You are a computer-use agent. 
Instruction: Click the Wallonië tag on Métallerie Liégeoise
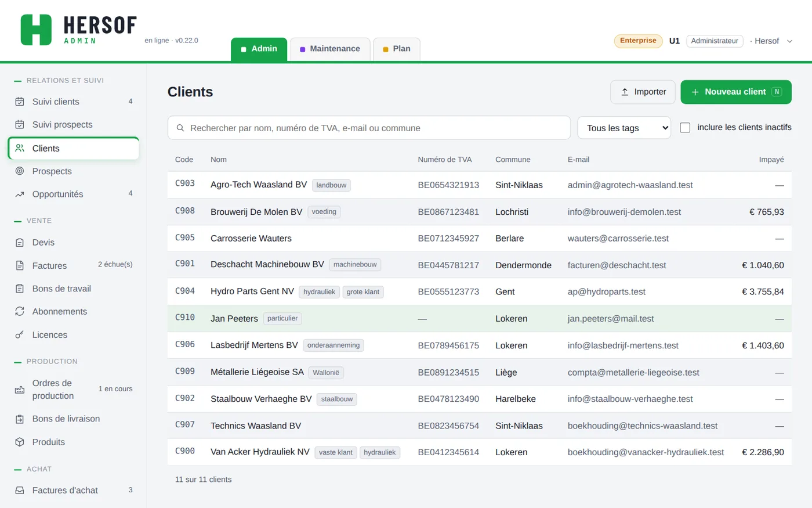click(326, 373)
